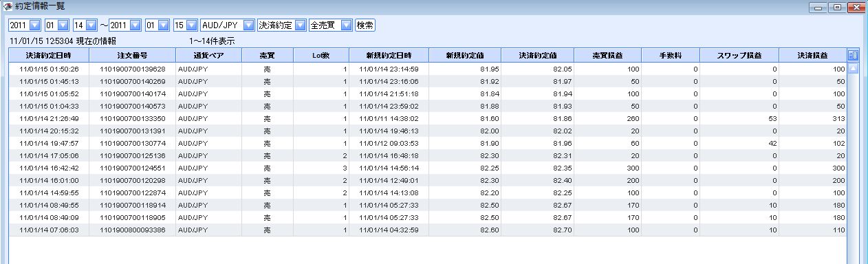Image resolution: width=868 pixels, height=264 pixels.
Task: Sort by 新規約定値 column header
Action: (465, 55)
